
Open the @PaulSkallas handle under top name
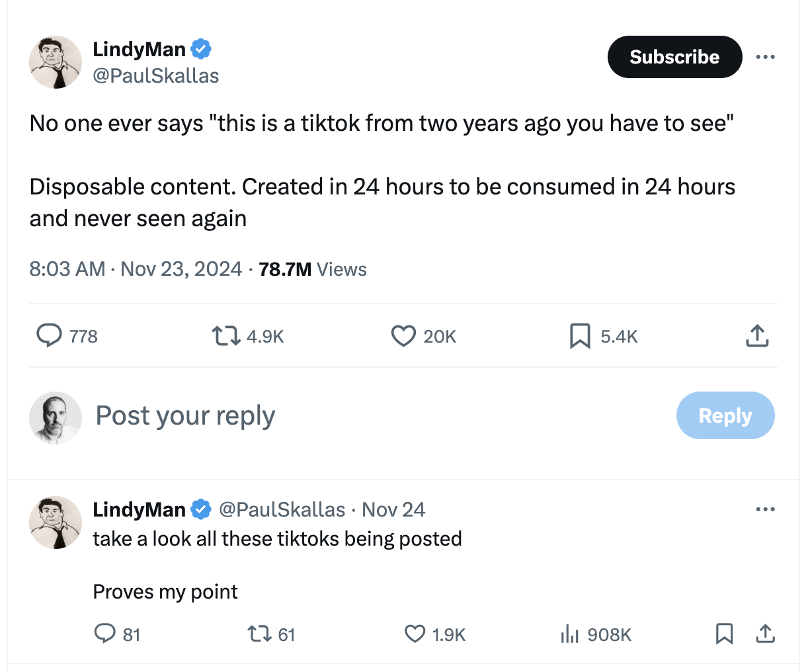pos(156,76)
